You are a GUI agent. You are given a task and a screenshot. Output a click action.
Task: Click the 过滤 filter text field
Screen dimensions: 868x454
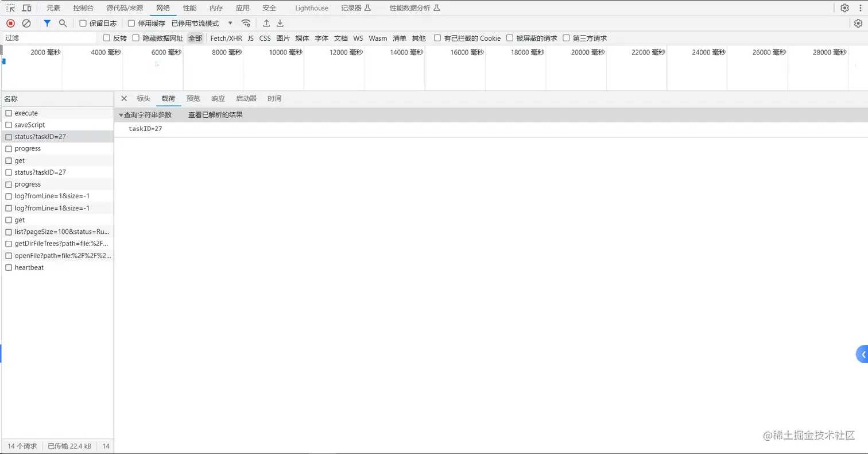tap(49, 38)
